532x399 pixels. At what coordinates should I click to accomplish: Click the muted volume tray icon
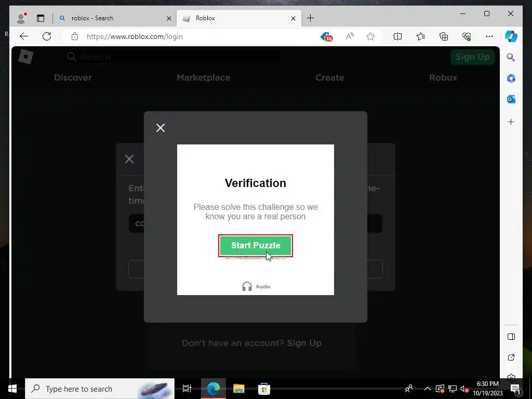click(464, 389)
